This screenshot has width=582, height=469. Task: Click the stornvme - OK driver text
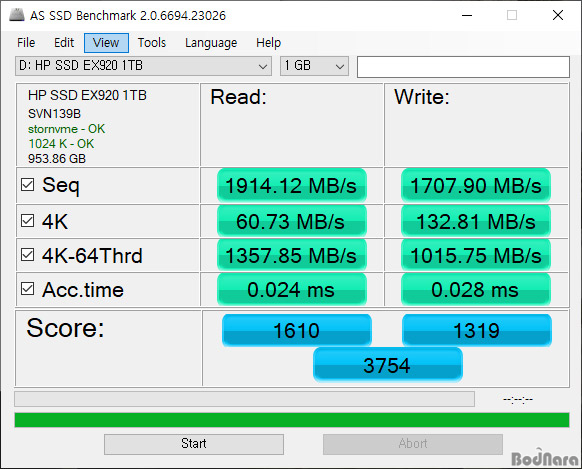pyautogui.click(x=66, y=129)
